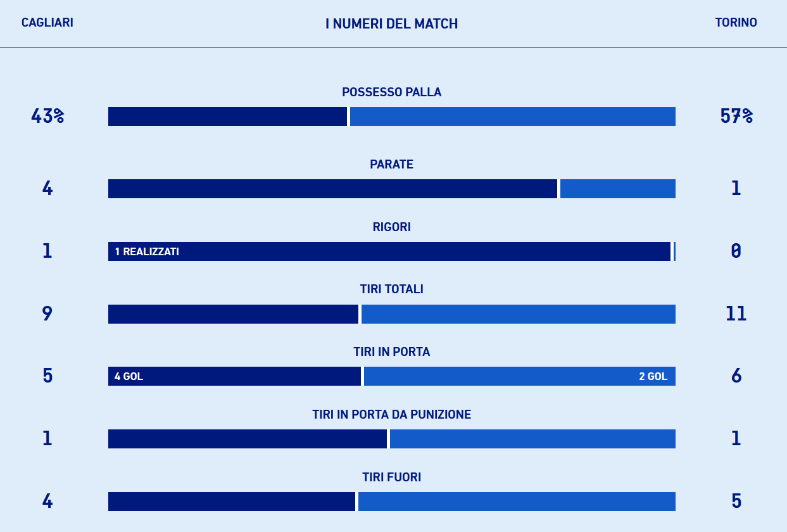
Task: Click the TORINO team header
Action: (736, 23)
